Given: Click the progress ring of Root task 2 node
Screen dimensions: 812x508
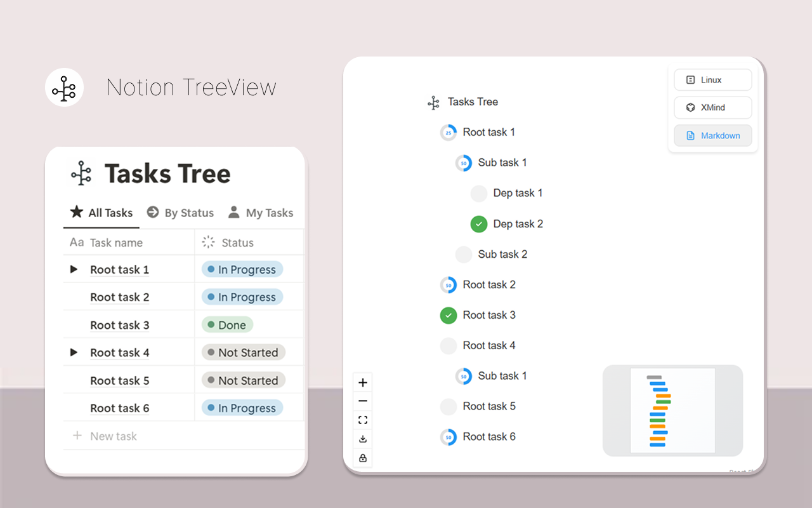Looking at the screenshot, I should pos(449,285).
